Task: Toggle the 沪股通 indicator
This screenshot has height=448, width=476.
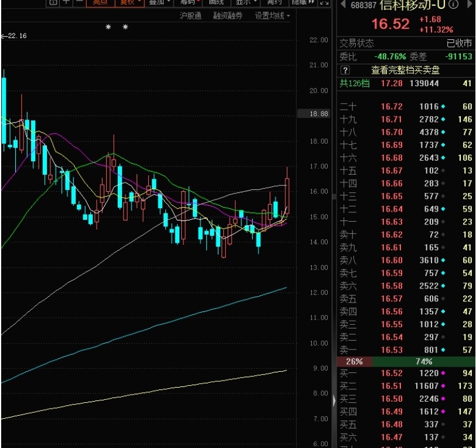Action: pos(190,16)
